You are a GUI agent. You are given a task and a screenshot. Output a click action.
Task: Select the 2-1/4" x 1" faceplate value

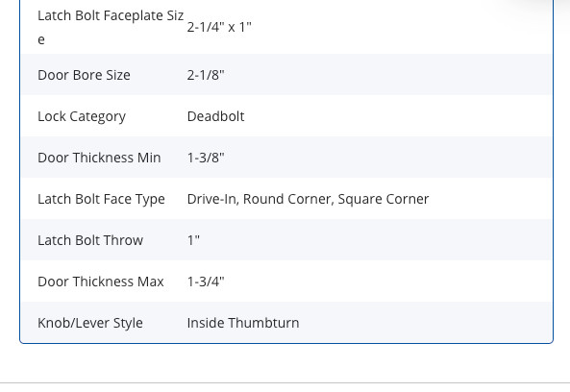click(219, 27)
